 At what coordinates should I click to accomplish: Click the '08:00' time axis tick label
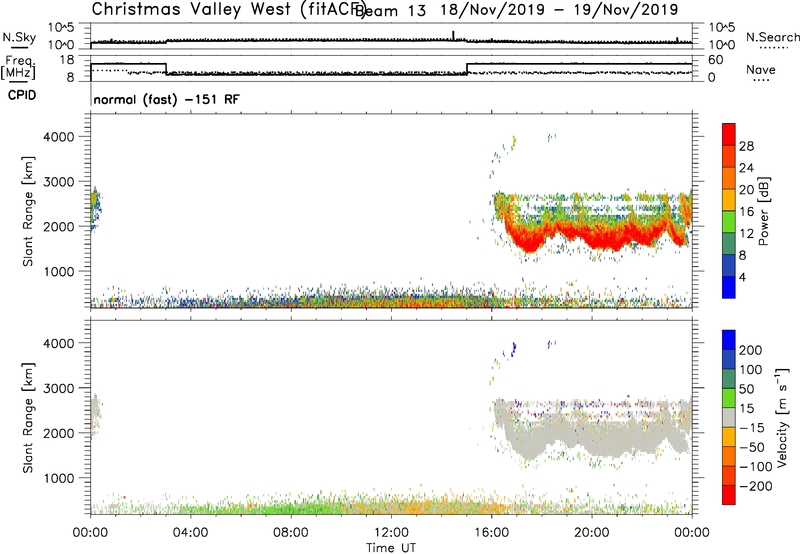[291, 532]
